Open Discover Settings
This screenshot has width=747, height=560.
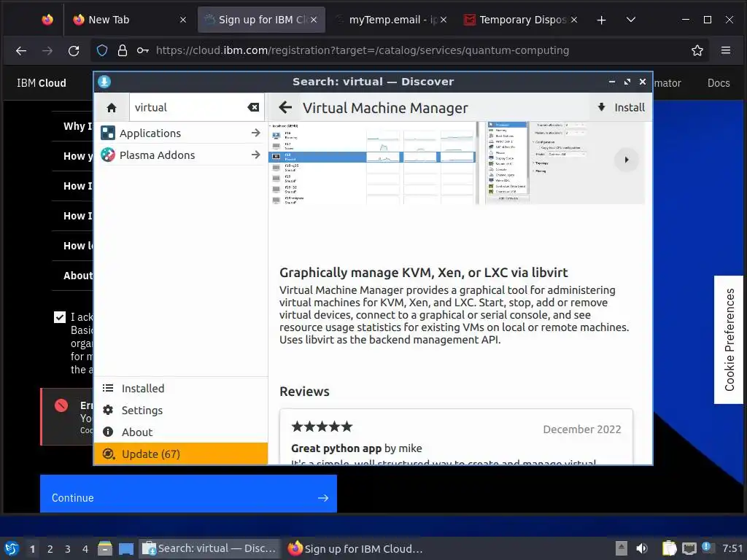181,410
